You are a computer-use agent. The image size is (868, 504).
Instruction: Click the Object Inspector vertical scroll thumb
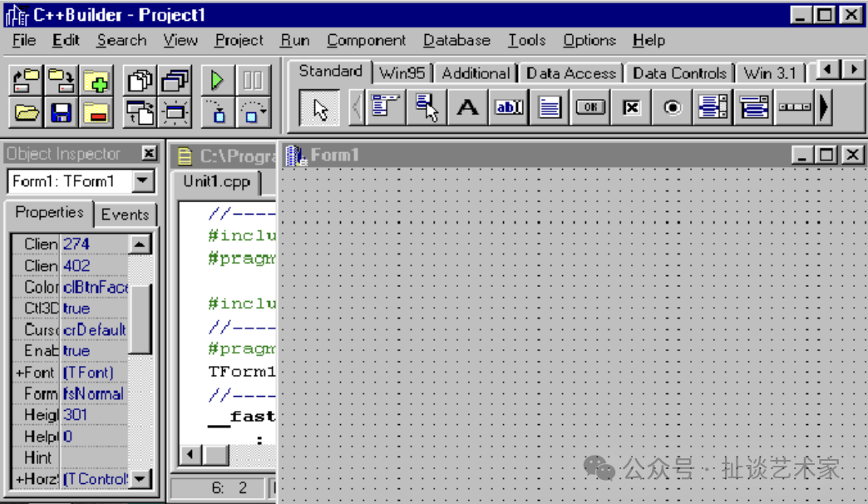[141, 319]
